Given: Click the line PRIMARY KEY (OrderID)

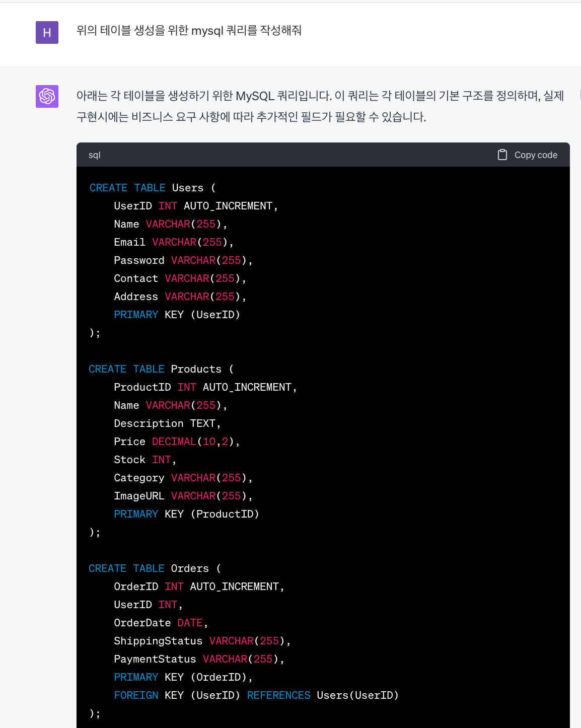Looking at the screenshot, I should [183, 677].
